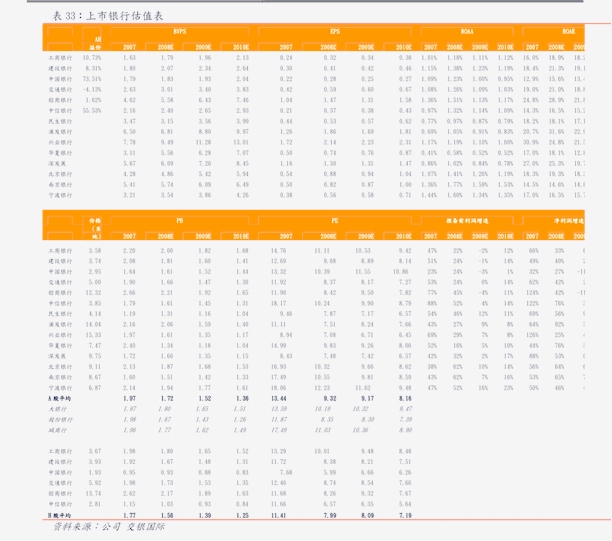
Task: Select the ROAA column group header
Action: 467,32
